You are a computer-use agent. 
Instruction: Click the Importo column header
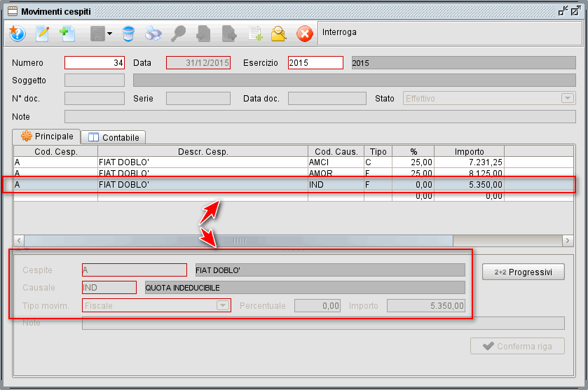point(469,151)
